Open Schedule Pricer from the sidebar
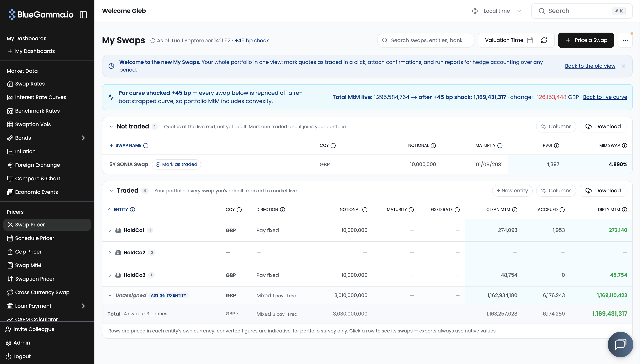Screen dimensions: 640x364 point(47,238)
